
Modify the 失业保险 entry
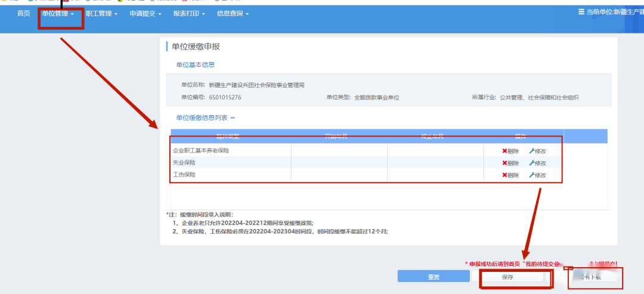point(537,163)
